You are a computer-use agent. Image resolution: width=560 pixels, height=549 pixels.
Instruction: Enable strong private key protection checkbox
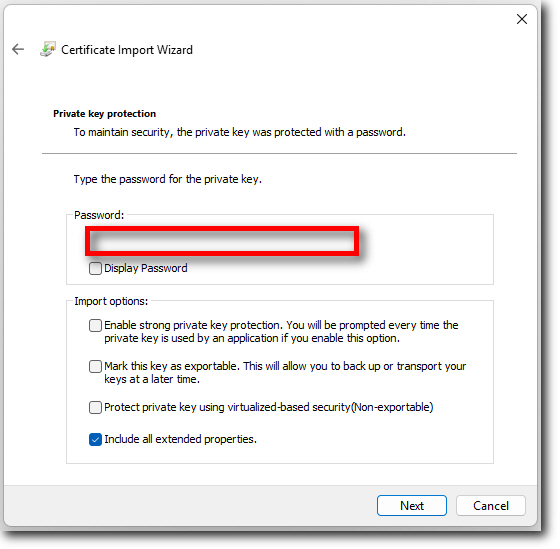click(x=95, y=325)
